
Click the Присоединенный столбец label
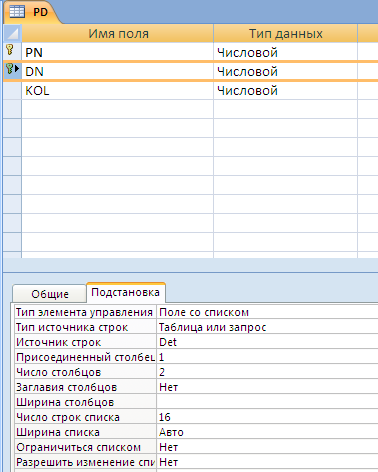click(x=85, y=357)
